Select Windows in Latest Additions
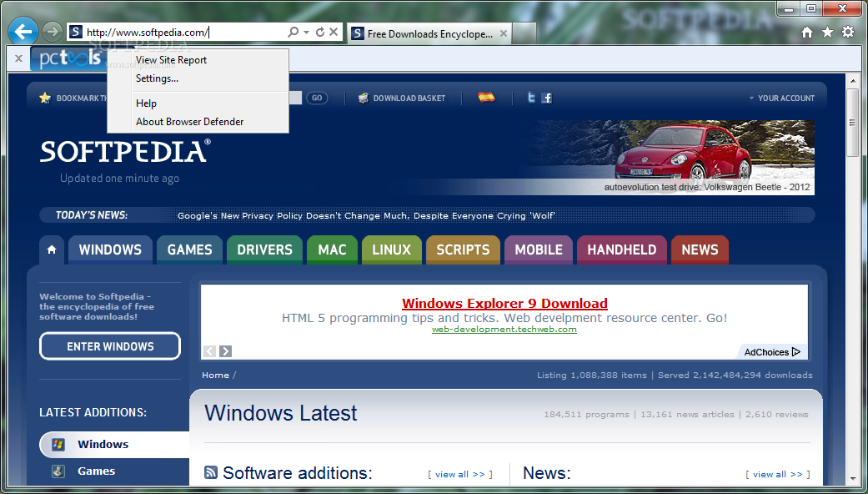This screenshot has height=494, width=868. click(103, 444)
